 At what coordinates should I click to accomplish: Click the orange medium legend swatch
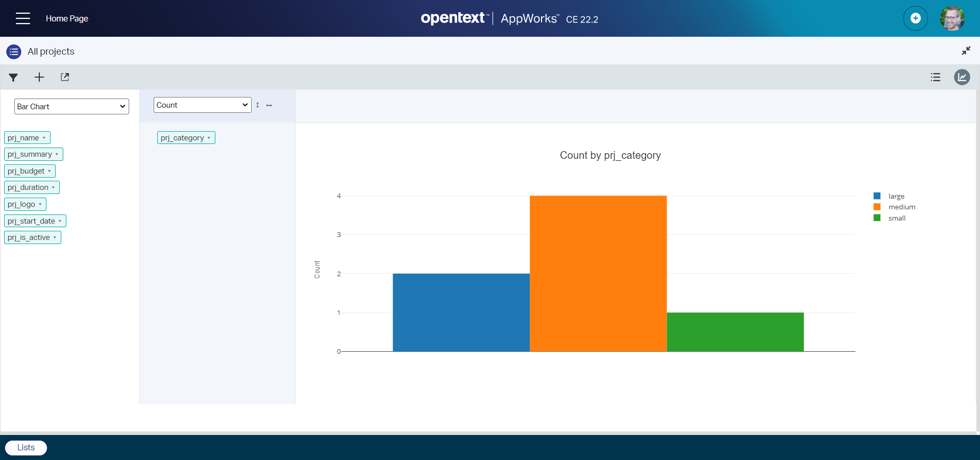tap(877, 207)
